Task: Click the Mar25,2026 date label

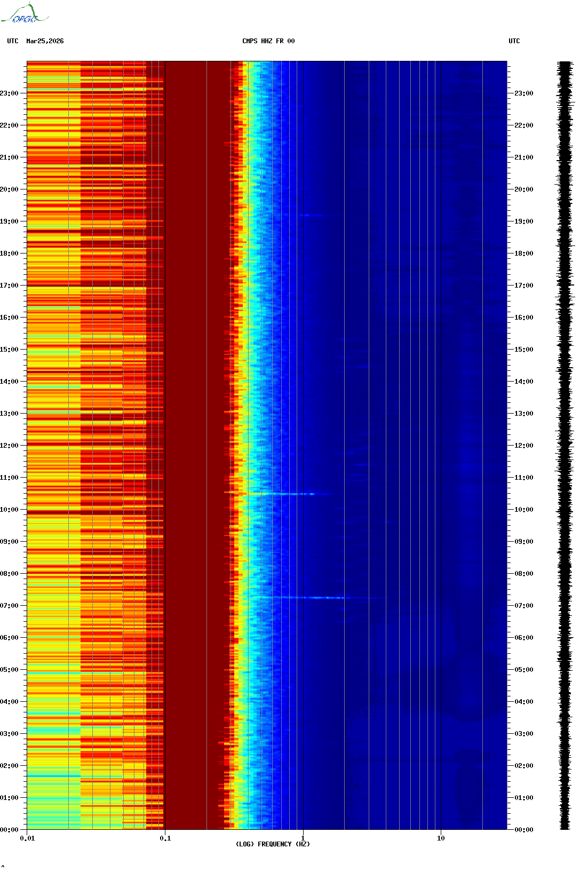Action: click(x=45, y=41)
